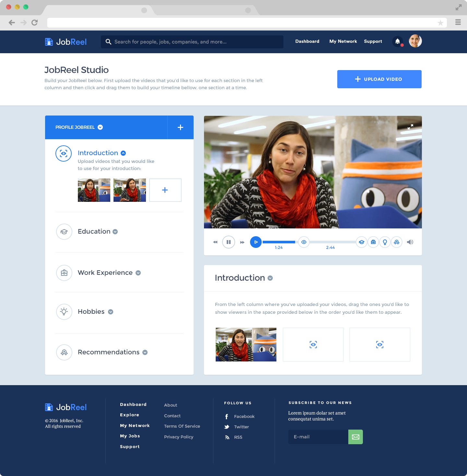
Task: Click the Recommendations badge timeline marker
Action: [x=397, y=242]
